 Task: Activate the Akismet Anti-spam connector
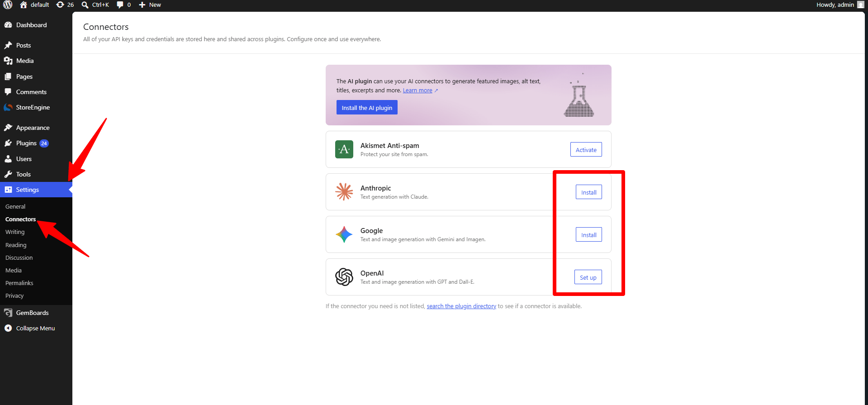pyautogui.click(x=586, y=150)
